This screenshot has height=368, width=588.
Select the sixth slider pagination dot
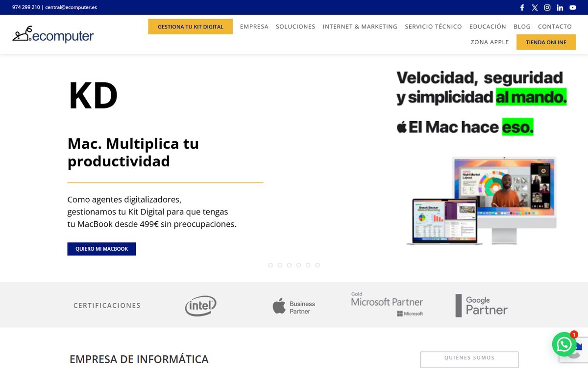pos(318,265)
